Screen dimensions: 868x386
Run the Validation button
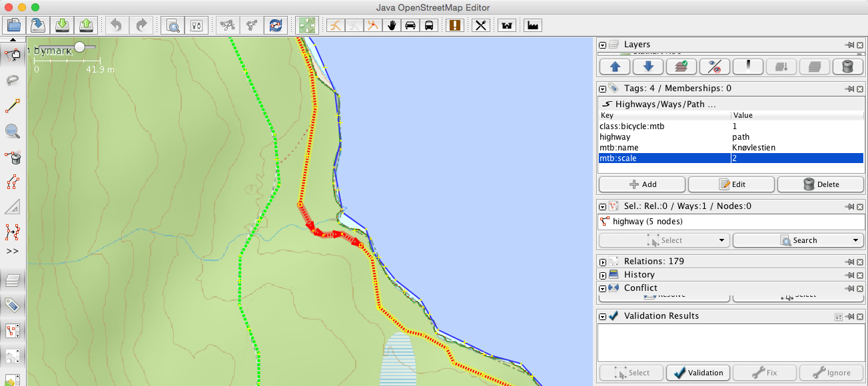point(698,373)
